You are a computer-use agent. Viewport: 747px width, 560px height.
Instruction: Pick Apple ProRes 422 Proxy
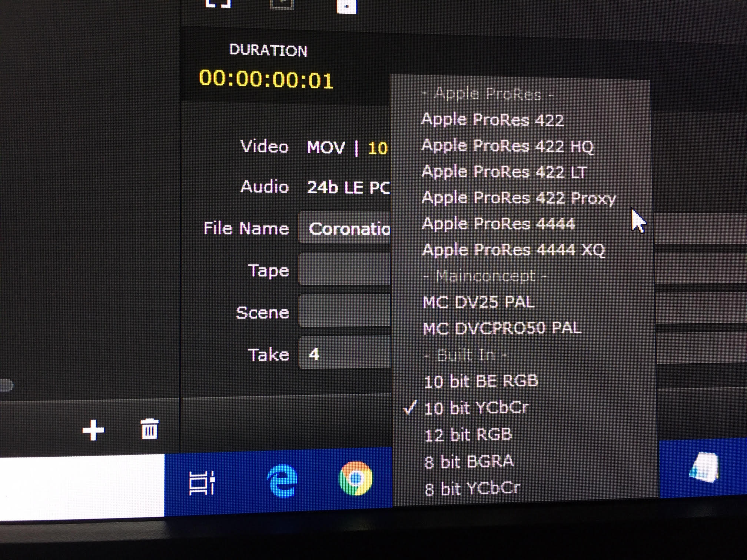pos(519,198)
